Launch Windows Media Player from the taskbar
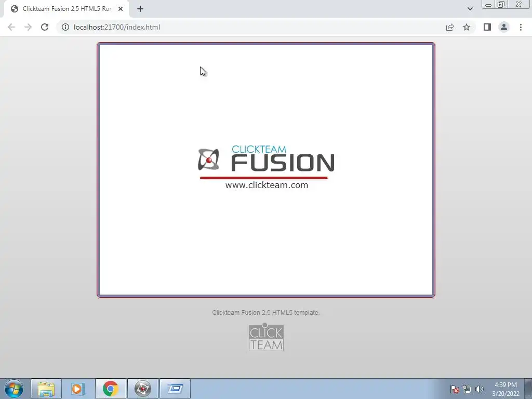This screenshot has width=532, height=399. pyautogui.click(x=78, y=389)
